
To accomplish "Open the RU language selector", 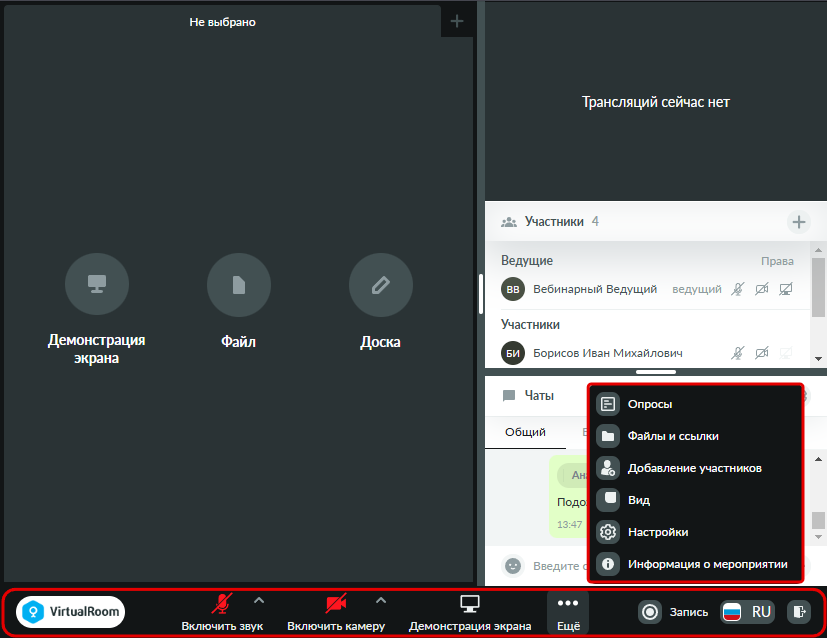I will (748, 612).
